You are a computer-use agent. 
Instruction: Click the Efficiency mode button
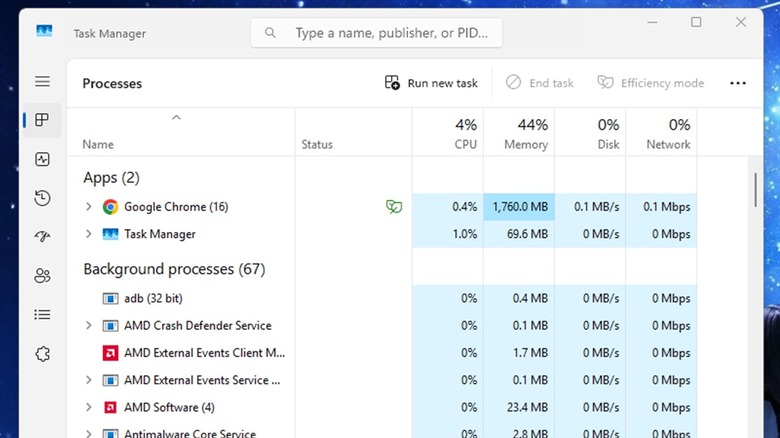click(x=651, y=83)
